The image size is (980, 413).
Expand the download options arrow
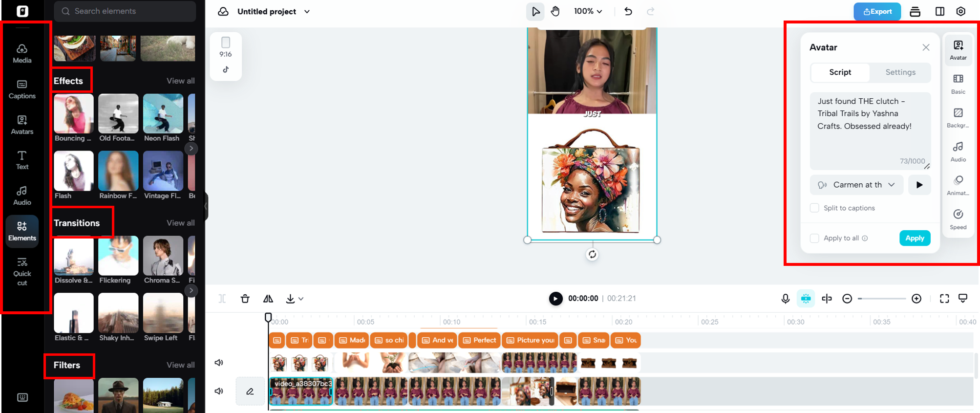point(301,299)
